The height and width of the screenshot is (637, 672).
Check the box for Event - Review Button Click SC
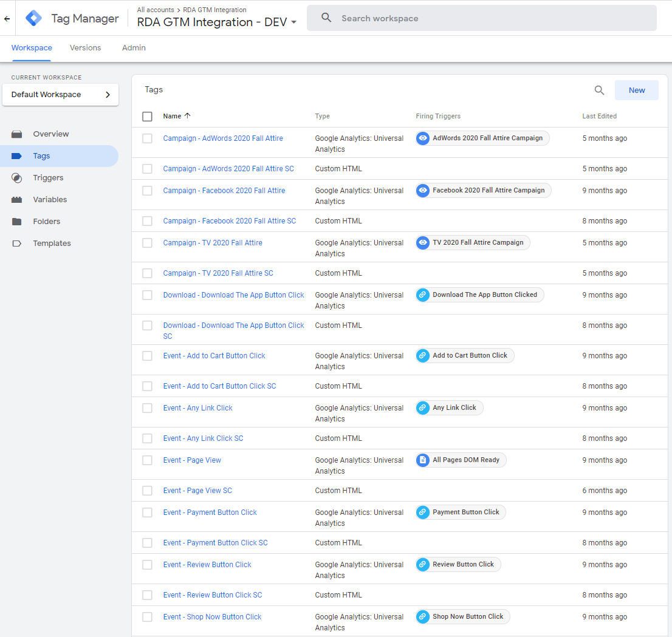[x=147, y=595]
